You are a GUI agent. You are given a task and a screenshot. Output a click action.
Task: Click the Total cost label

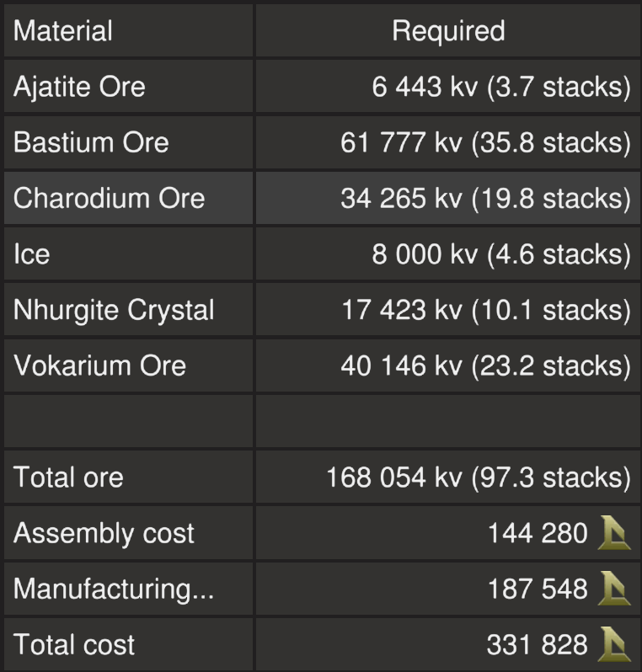click(74, 645)
